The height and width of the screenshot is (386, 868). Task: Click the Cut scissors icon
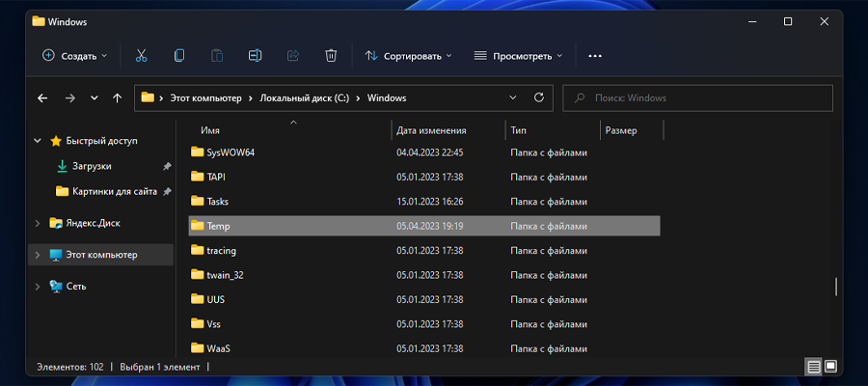coord(141,55)
